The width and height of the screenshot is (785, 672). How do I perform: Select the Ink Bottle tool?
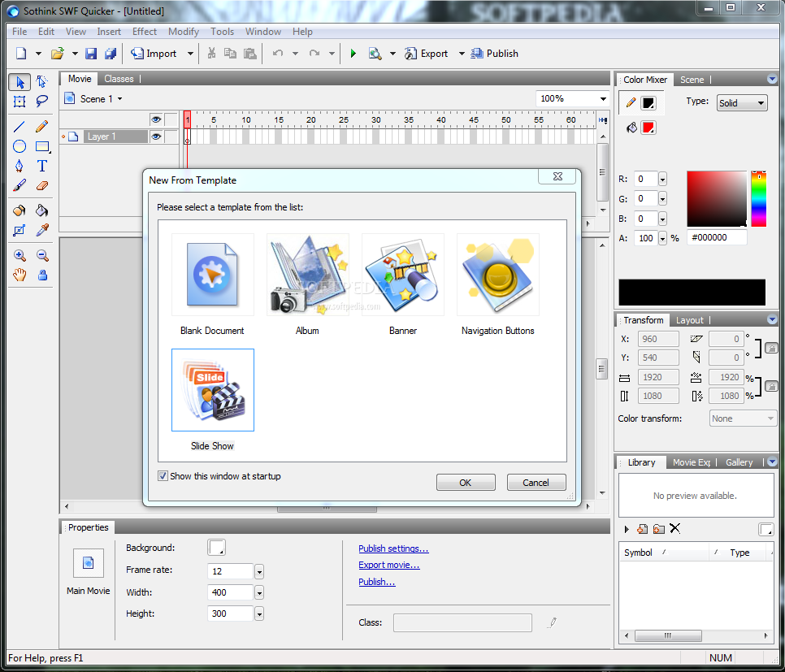(20, 210)
